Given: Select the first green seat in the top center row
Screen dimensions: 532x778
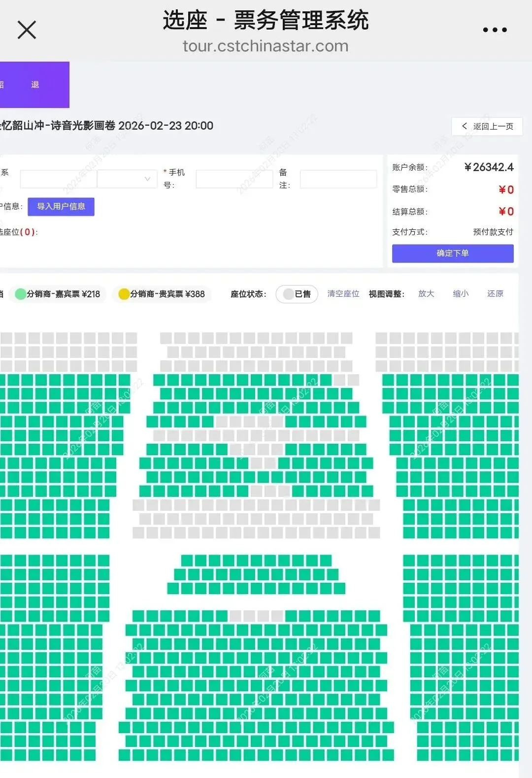Looking at the screenshot, I should point(159,380).
